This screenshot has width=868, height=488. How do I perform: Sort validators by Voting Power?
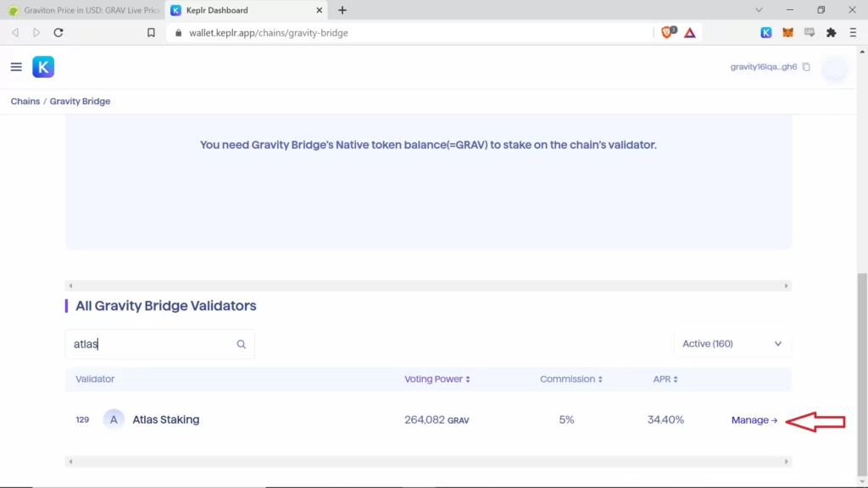pos(437,379)
